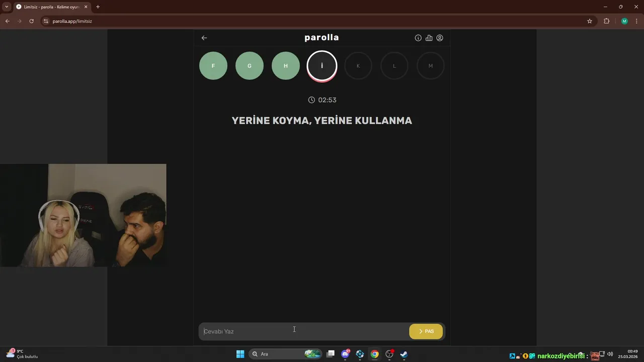Open the clock showing 00:49 25.03.2026
644x362 pixels.
coord(629,354)
